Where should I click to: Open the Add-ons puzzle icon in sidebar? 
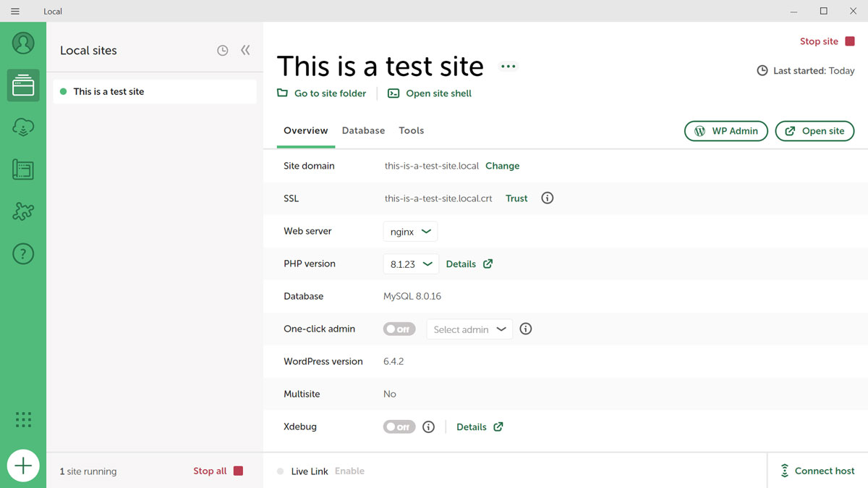tap(23, 211)
